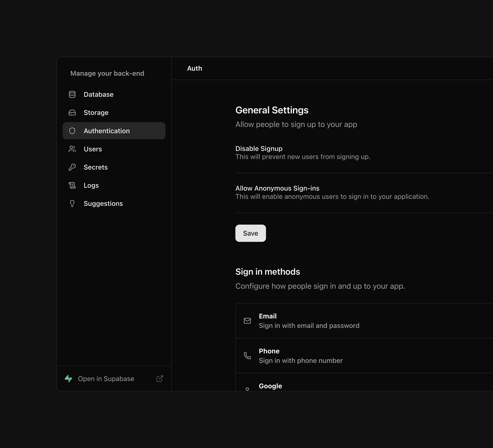Click the Email envelope icon
The width and height of the screenshot is (493, 448).
coord(247,321)
